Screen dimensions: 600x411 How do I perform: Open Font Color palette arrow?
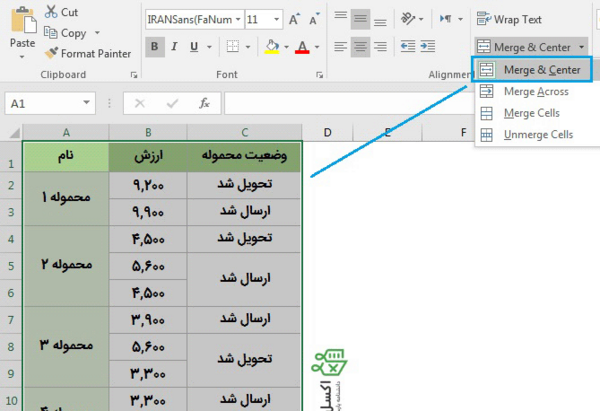pos(317,47)
